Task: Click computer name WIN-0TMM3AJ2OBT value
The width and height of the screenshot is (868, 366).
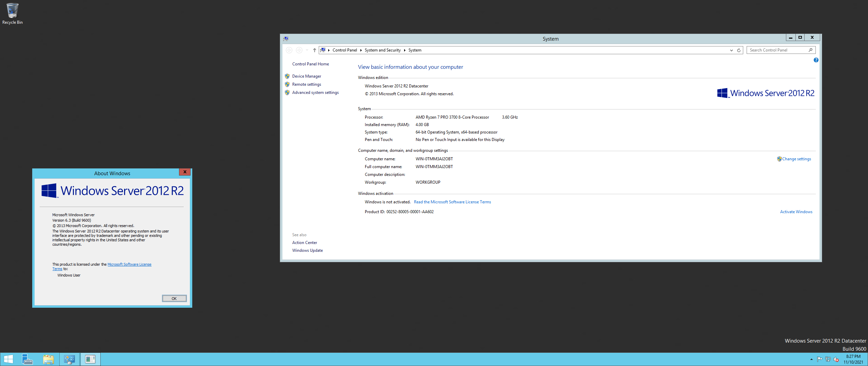Action: point(434,159)
